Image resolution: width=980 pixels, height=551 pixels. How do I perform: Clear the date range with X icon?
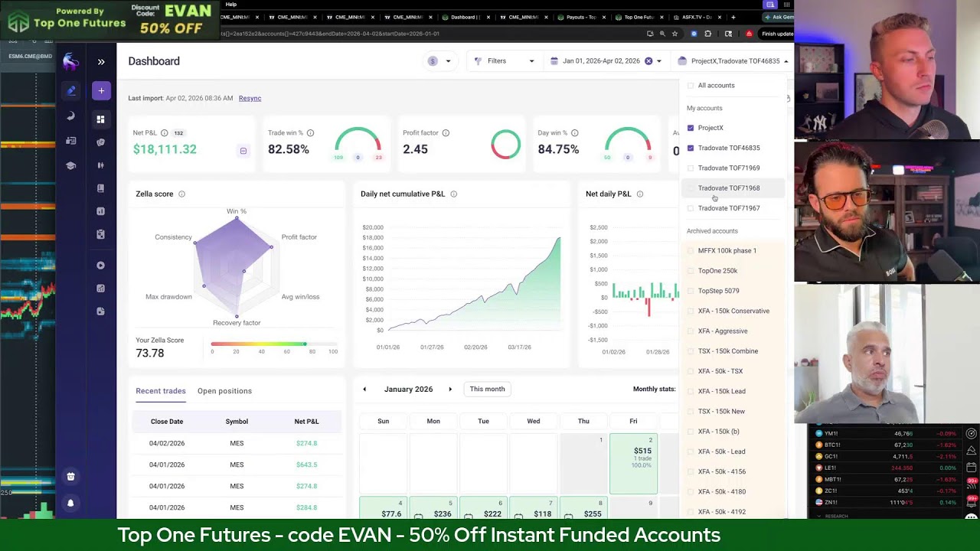point(648,61)
